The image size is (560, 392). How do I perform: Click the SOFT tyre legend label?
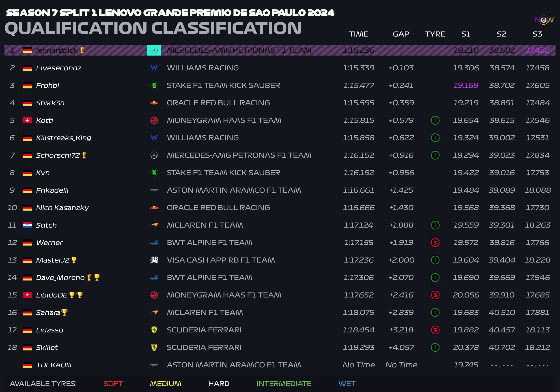click(113, 383)
